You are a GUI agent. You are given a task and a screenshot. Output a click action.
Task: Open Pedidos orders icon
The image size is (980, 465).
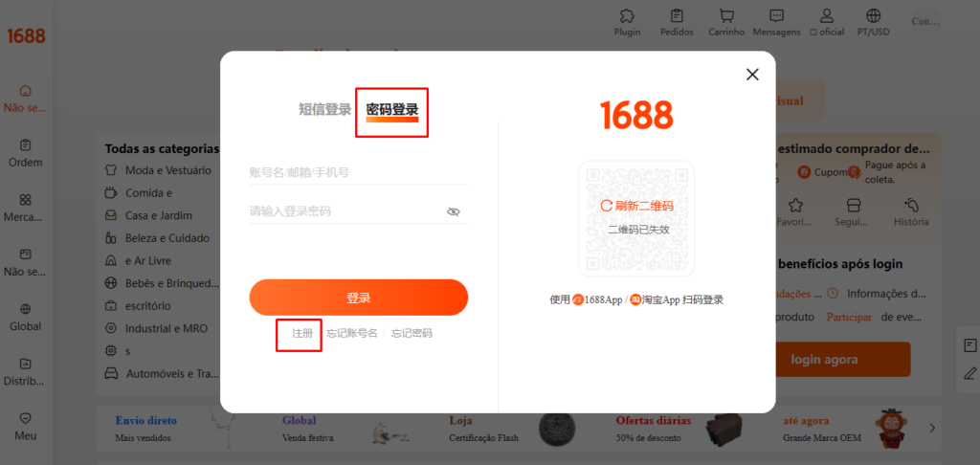(x=677, y=16)
